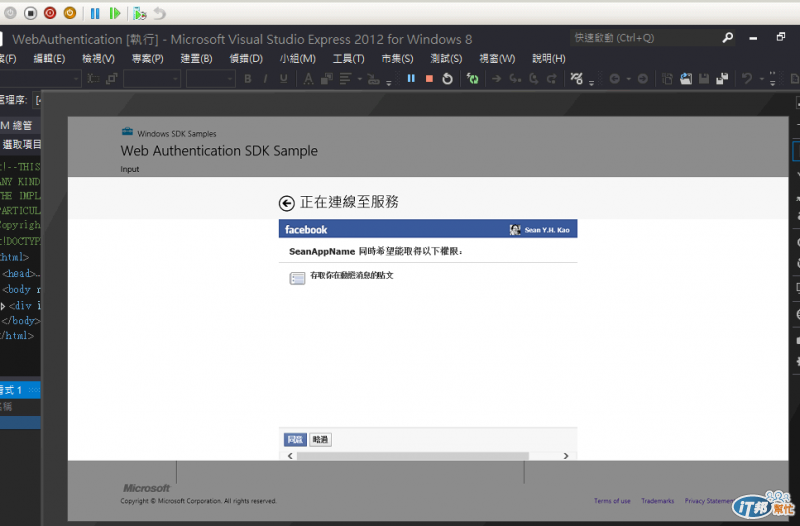The height and width of the screenshot is (526, 800).
Task: Expand the <div tree node in DOM panel
Action: coord(3,306)
